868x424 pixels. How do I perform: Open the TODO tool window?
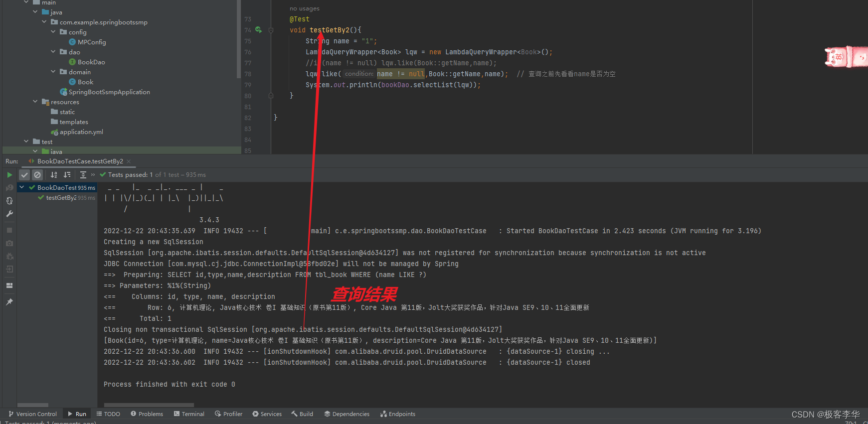coord(108,414)
